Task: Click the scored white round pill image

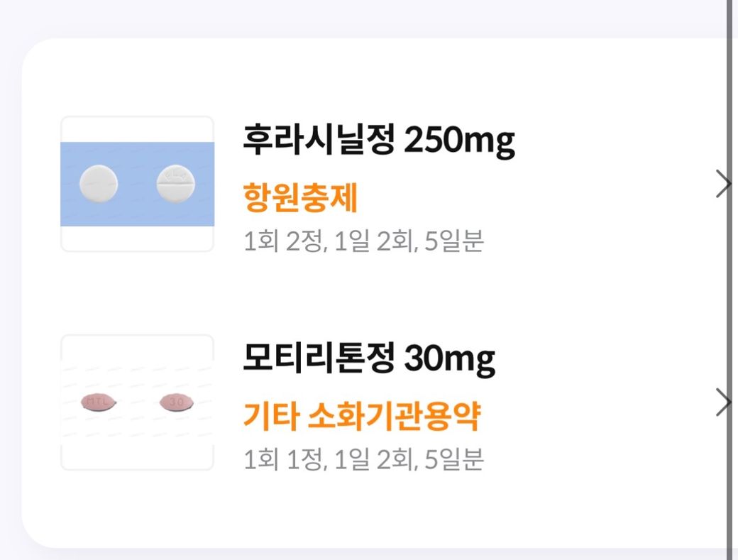Action: coord(175,184)
